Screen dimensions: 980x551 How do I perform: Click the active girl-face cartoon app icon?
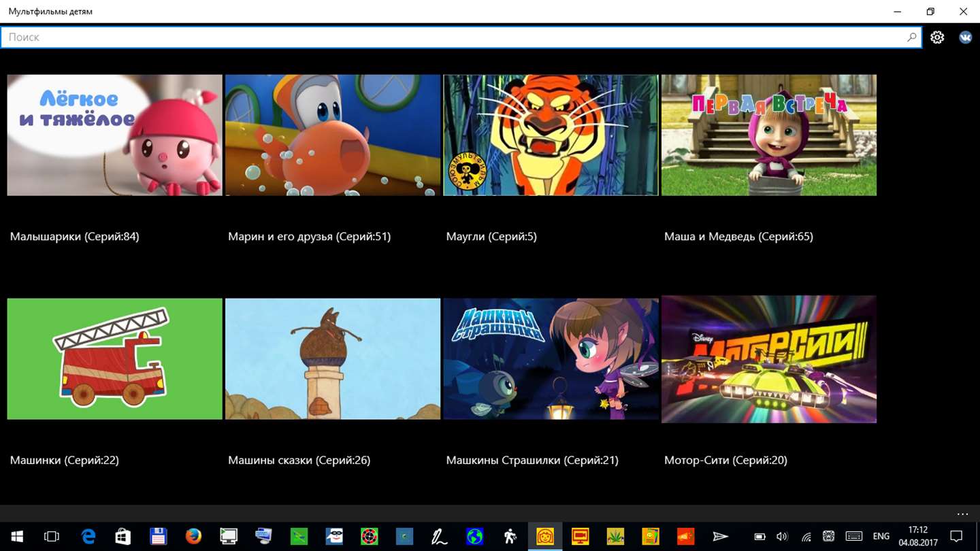tap(545, 537)
